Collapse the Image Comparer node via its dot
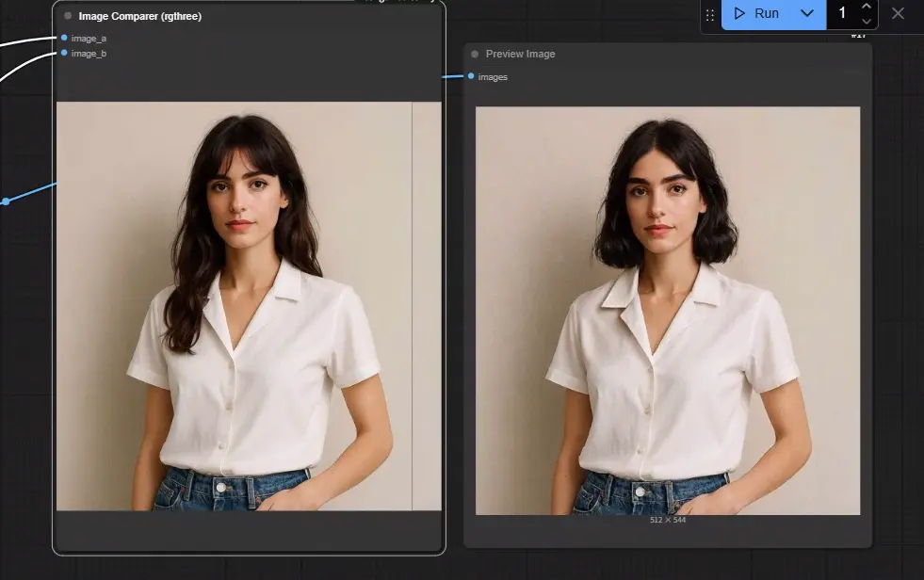Image resolution: width=924 pixels, height=580 pixels. (x=68, y=16)
